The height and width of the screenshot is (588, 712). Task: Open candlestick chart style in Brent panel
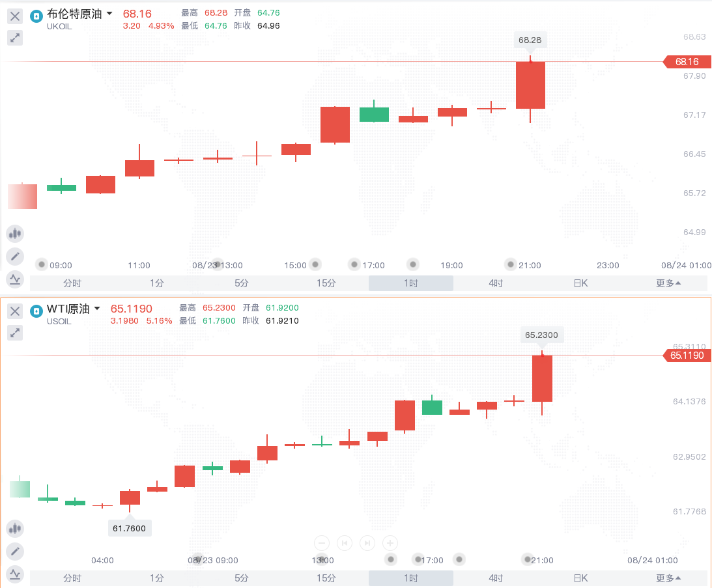click(15, 233)
